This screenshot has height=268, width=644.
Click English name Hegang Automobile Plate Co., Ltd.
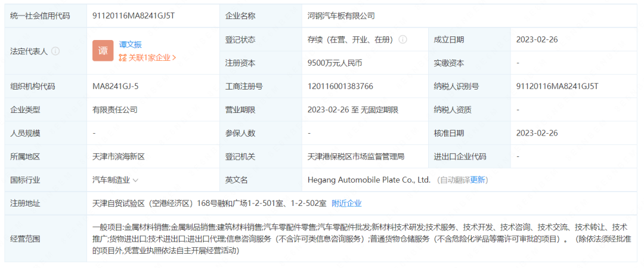(369, 180)
